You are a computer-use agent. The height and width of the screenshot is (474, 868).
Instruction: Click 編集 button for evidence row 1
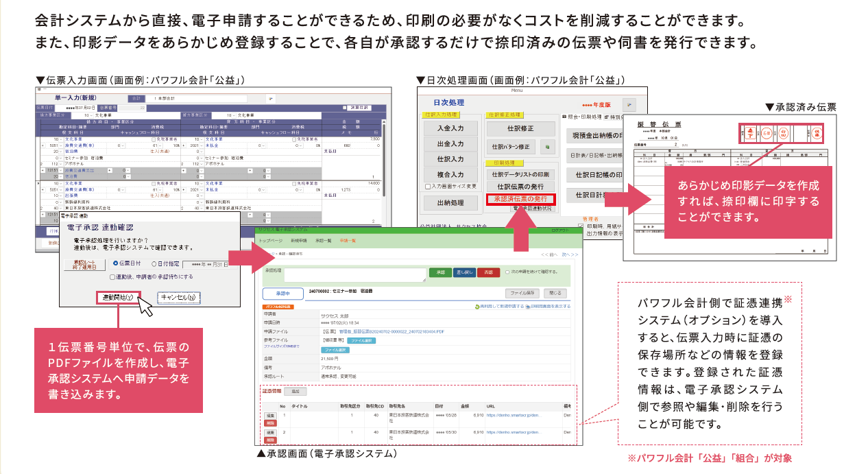(x=270, y=416)
